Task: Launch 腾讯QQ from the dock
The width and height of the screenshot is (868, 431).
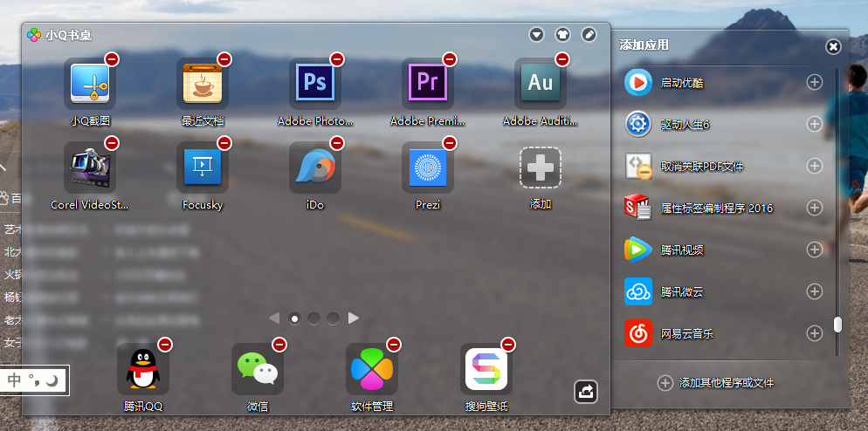Action: pyautogui.click(x=143, y=369)
